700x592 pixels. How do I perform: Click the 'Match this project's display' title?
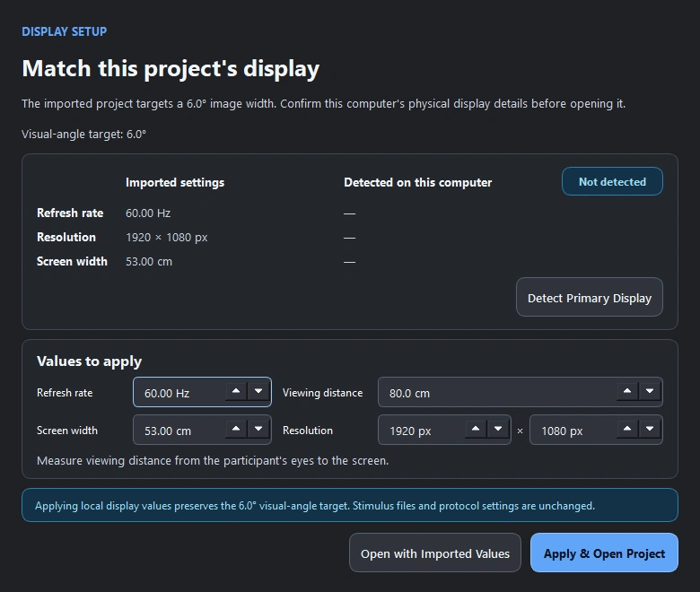[171, 69]
